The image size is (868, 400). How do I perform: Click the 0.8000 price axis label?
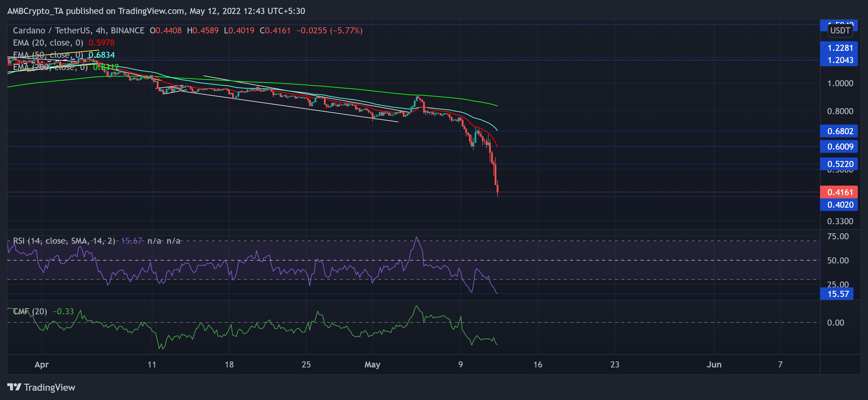point(840,111)
